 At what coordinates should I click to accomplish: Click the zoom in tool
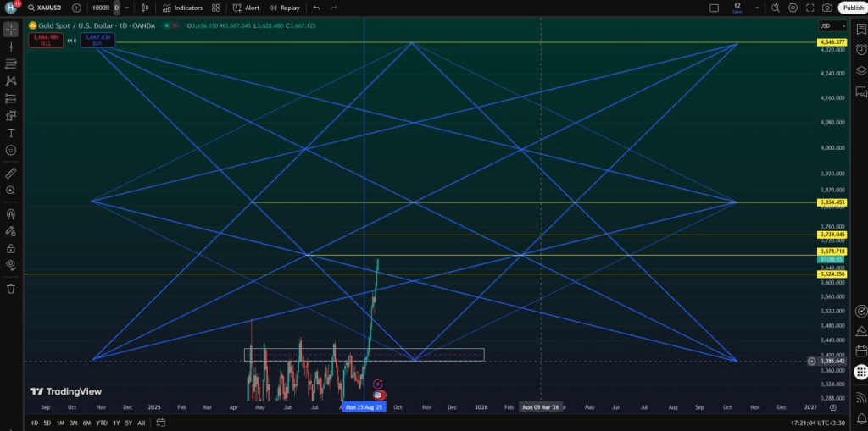point(11,191)
